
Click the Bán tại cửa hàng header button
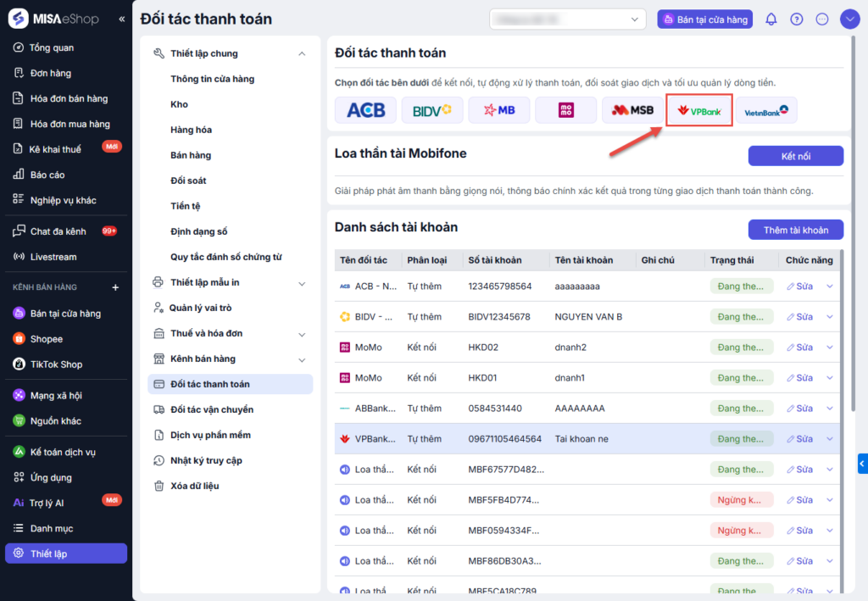click(x=704, y=19)
